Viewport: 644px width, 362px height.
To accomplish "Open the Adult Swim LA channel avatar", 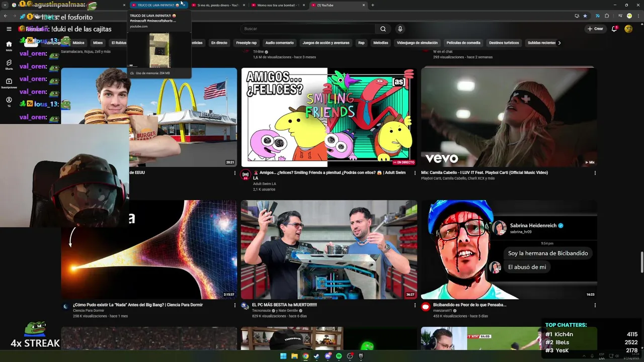I will pos(246,175).
